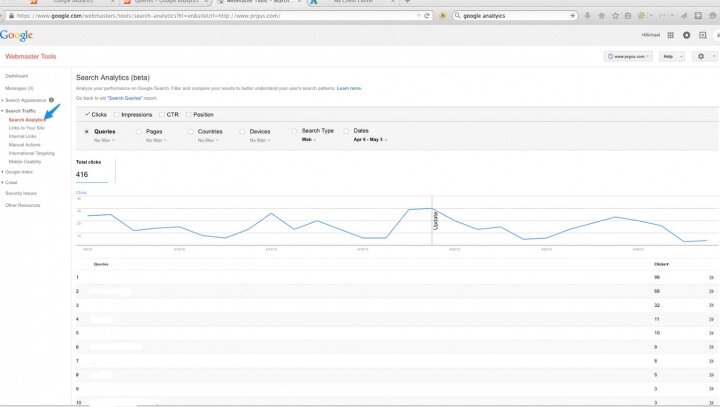Open Security Issues in sidebar
720x407 pixels.
click(x=21, y=193)
